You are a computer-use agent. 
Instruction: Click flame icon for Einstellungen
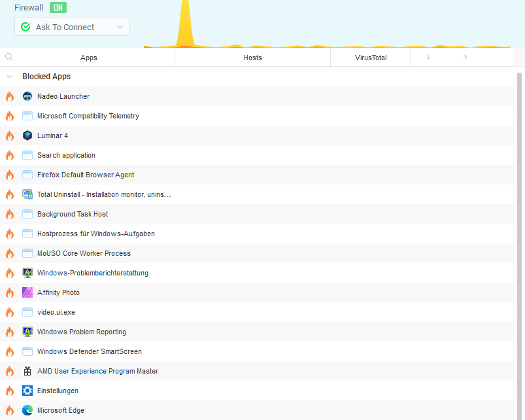click(10, 391)
